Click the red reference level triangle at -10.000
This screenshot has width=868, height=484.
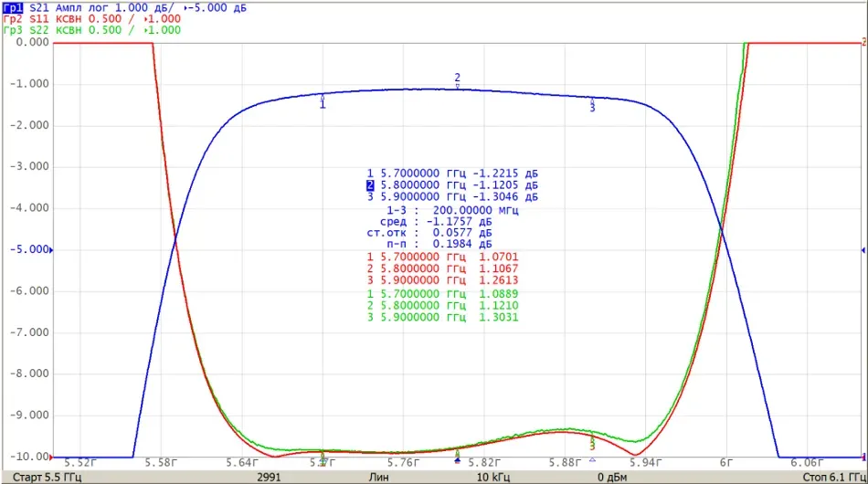point(51,458)
